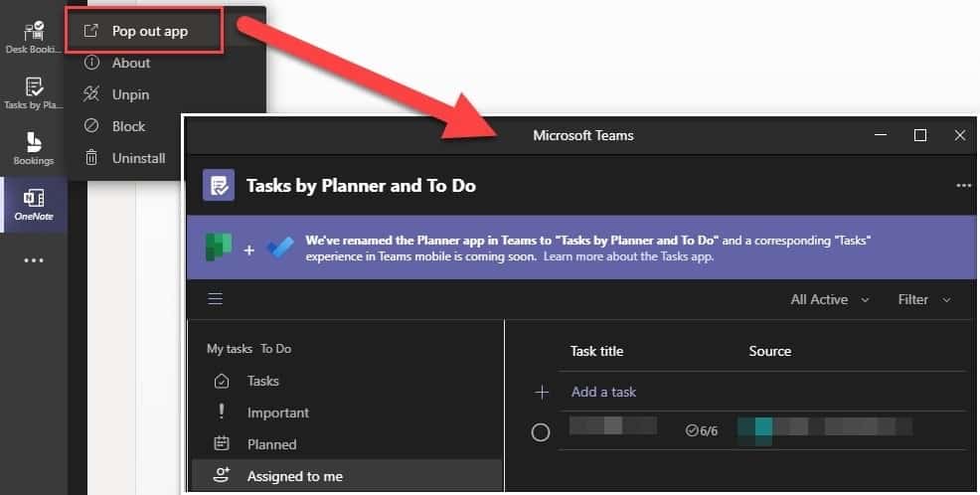Select the OneNote app in sidebar

[x=34, y=203]
